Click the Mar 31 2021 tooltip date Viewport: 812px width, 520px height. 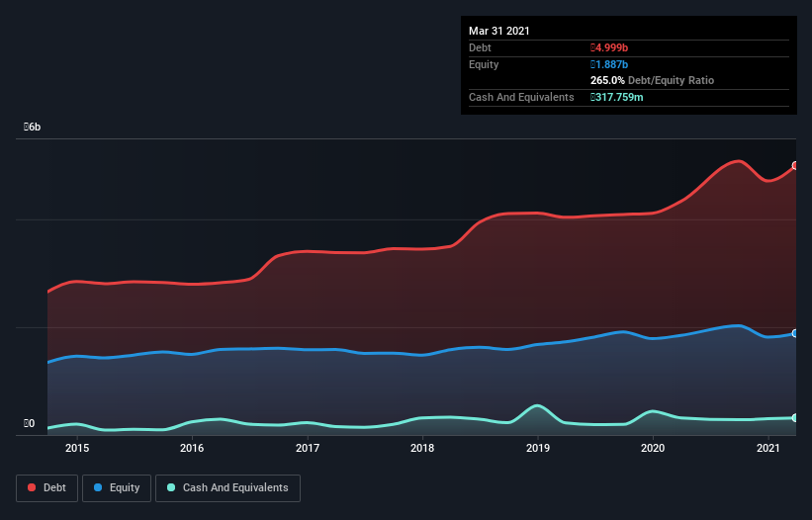tap(499, 31)
